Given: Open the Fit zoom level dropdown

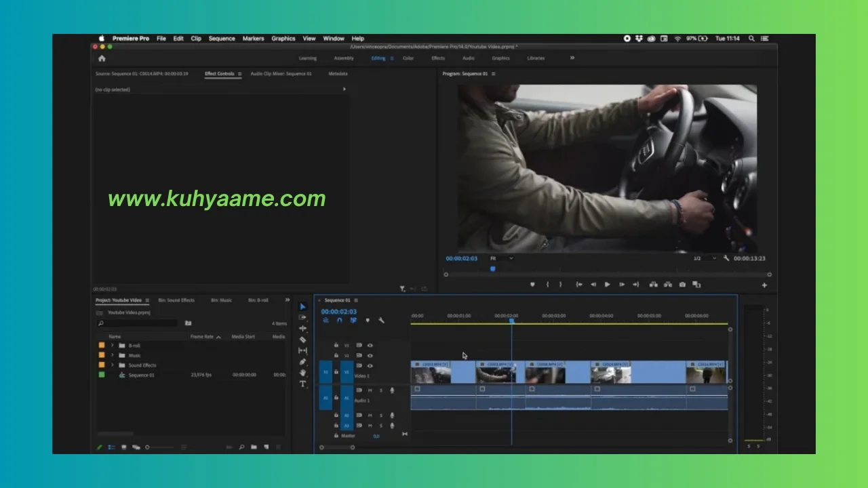Looking at the screenshot, I should click(x=501, y=258).
